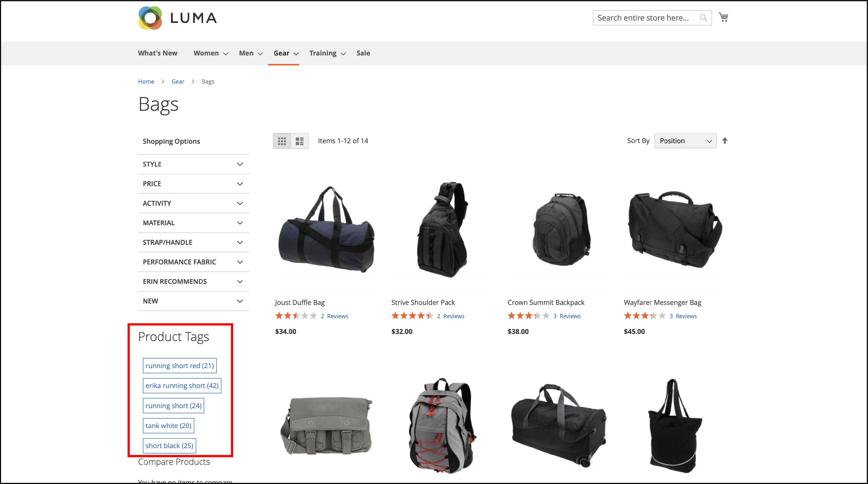
Task: Click the sort ascending arrow icon
Action: click(726, 140)
